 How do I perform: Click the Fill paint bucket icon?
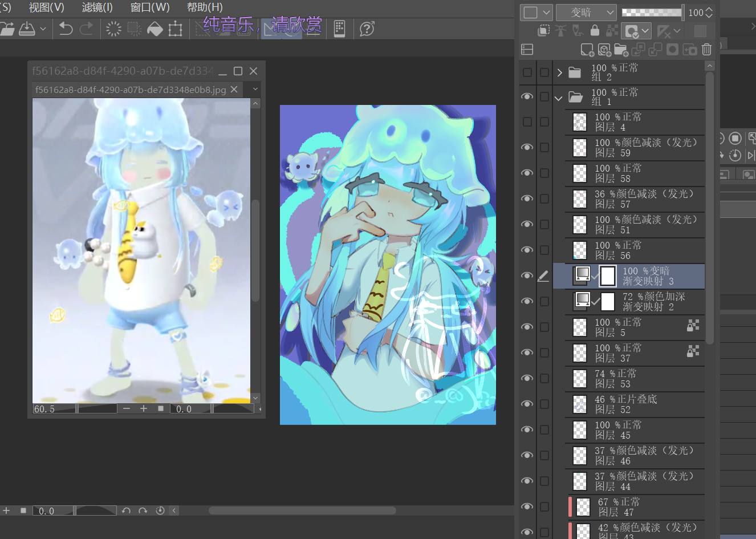point(155,29)
